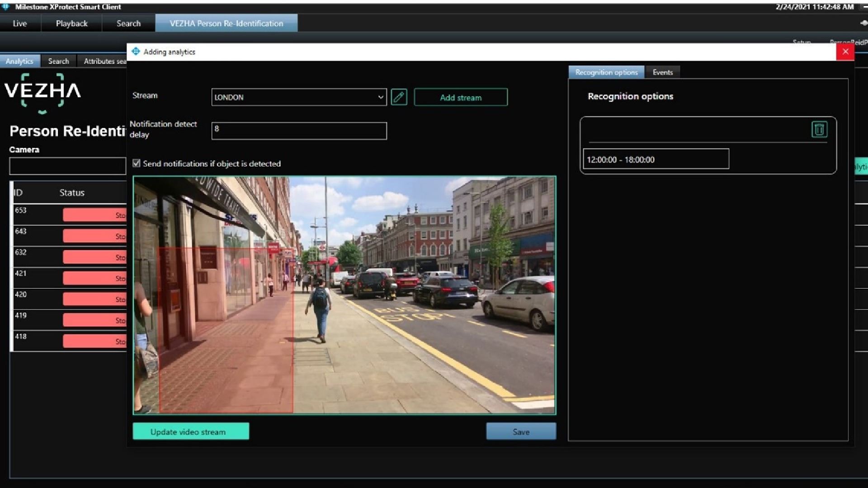The height and width of the screenshot is (488, 868).
Task: Click the red detection zone in video preview
Action: pos(226,330)
